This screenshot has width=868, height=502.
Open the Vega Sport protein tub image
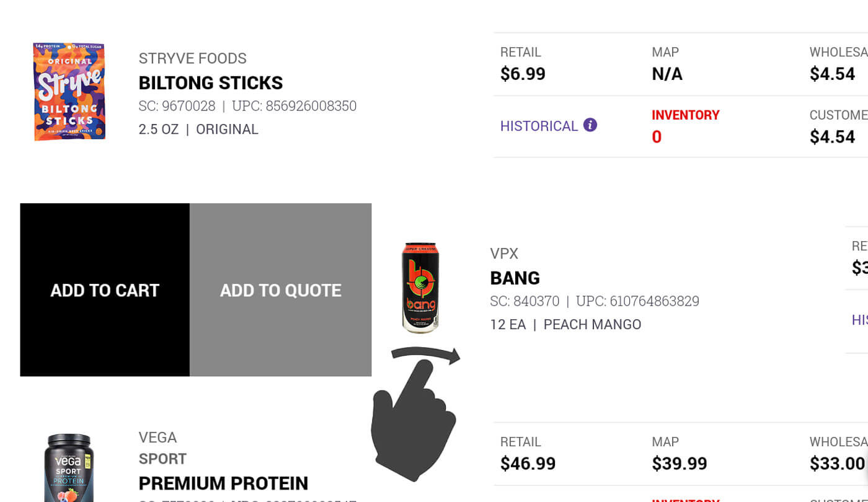[x=69, y=469]
